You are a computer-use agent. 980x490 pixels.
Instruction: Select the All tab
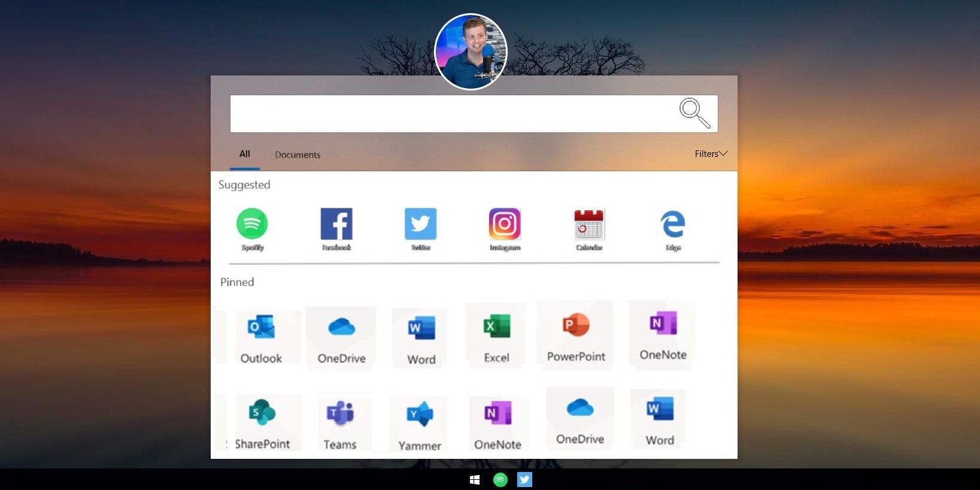coord(244,154)
